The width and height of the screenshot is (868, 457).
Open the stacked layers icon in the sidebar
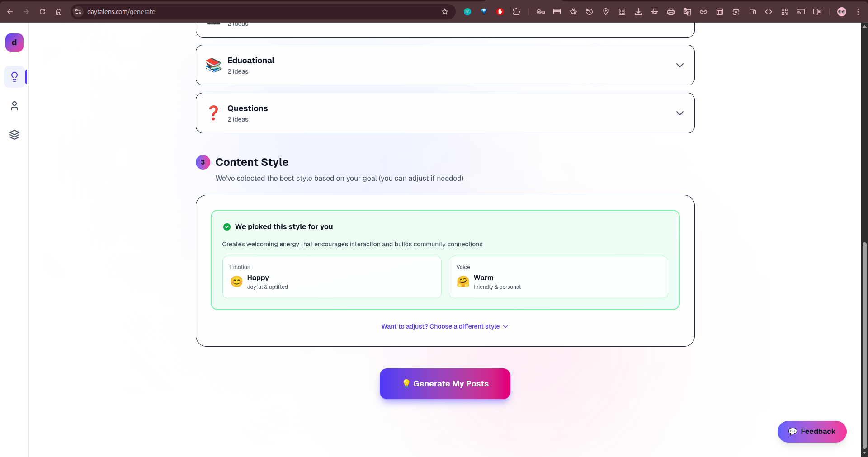click(x=14, y=134)
